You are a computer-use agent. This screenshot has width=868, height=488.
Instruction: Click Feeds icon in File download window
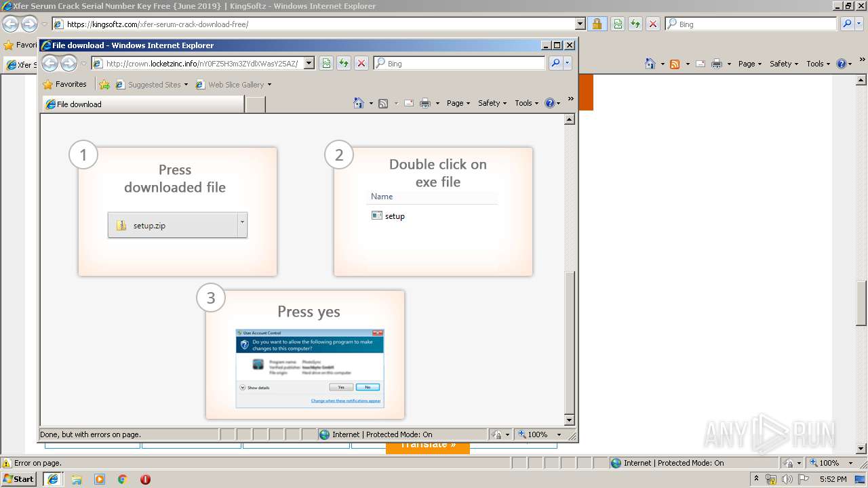[x=383, y=103]
